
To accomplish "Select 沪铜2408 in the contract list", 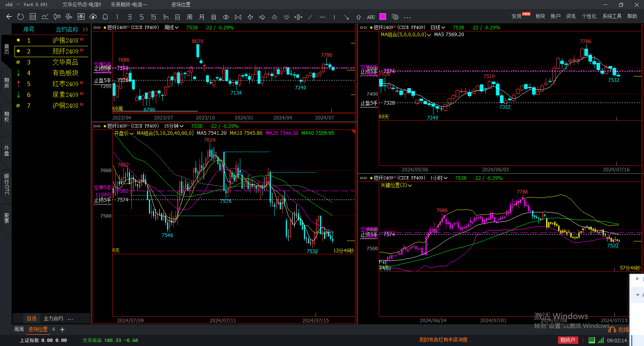I will 51,105.
